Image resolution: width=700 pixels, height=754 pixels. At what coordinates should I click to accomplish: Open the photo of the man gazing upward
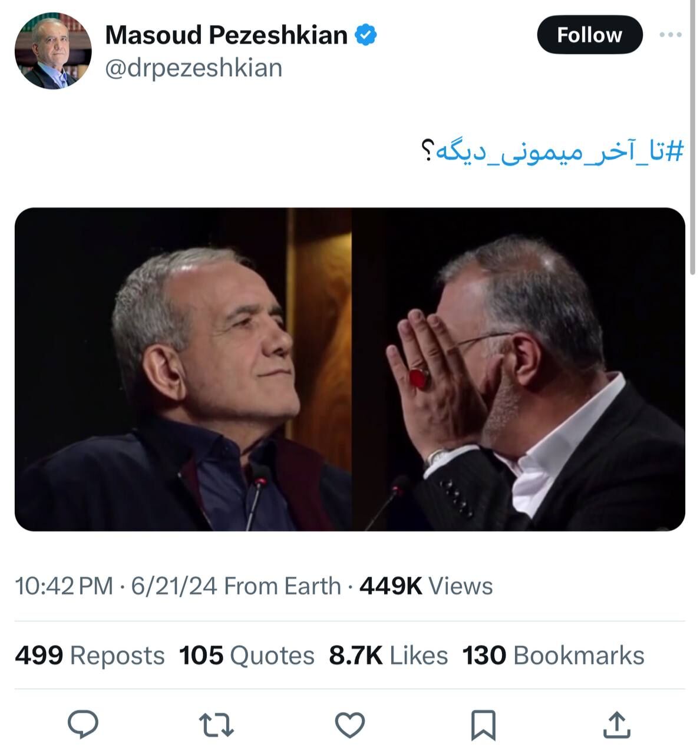pyautogui.click(x=183, y=369)
